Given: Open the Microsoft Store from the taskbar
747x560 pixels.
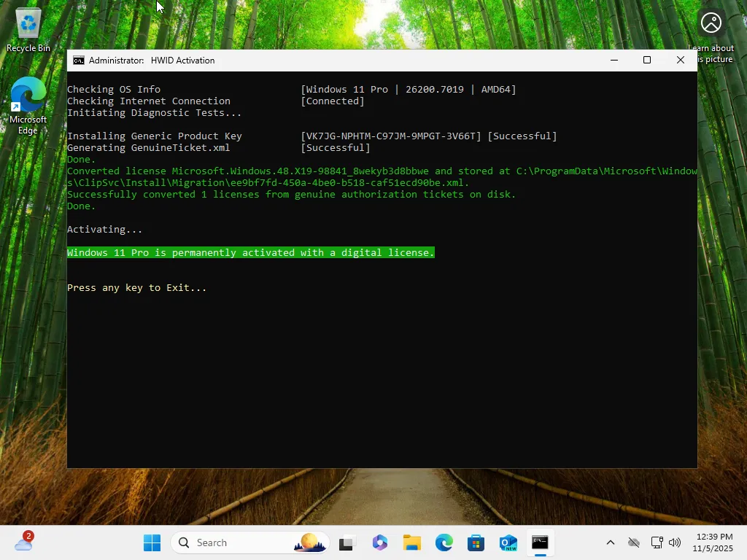Looking at the screenshot, I should point(475,542).
